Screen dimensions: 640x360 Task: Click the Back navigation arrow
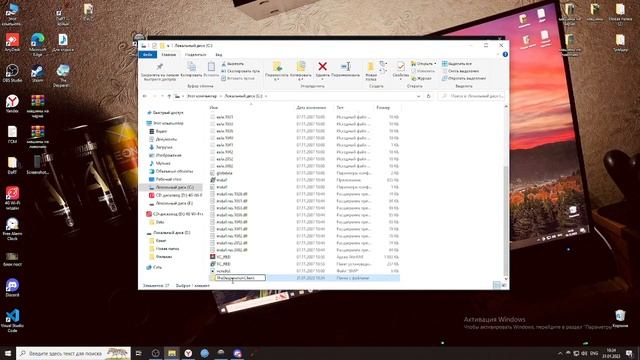(x=145, y=96)
